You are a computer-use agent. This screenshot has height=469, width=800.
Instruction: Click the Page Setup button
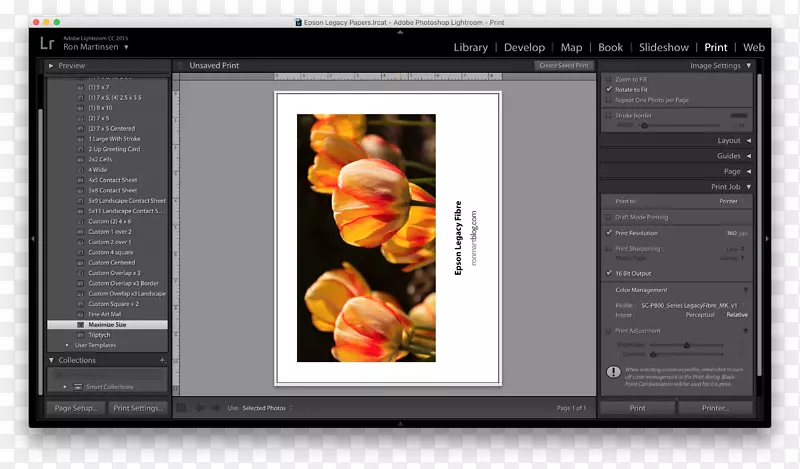pos(76,408)
